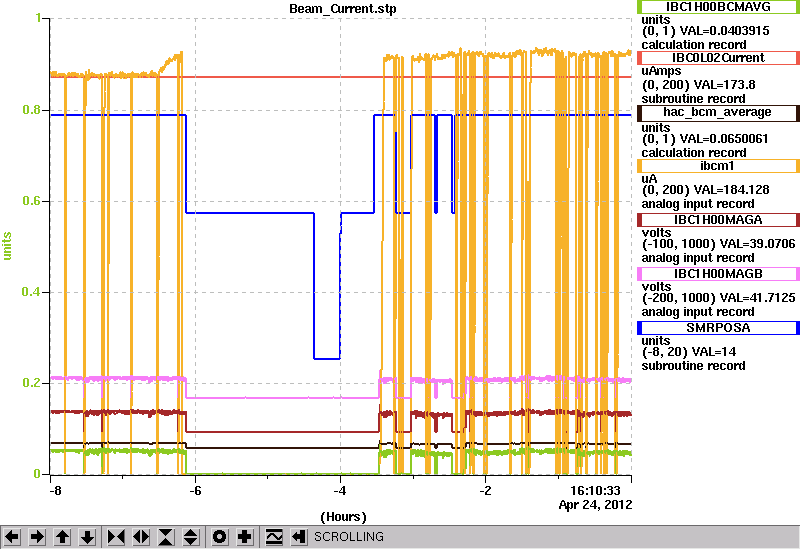Click the 0.6 tick label on y-axis
Viewport: 800px width, 549px height.
click(x=32, y=201)
